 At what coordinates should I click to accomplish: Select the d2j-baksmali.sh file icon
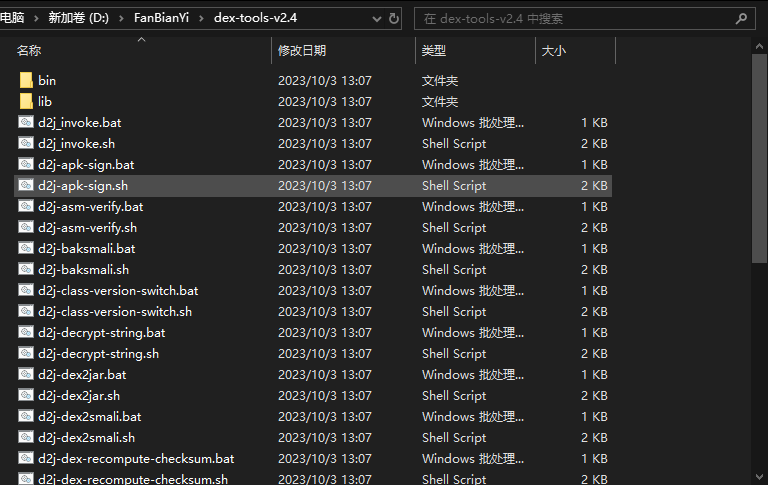tap(26, 269)
